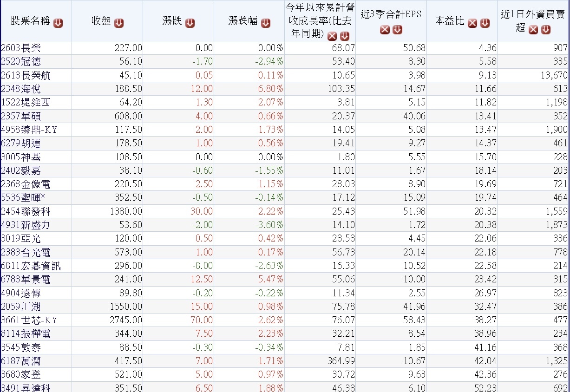
Task: Select stock 2348海悅
Action: coord(20,89)
